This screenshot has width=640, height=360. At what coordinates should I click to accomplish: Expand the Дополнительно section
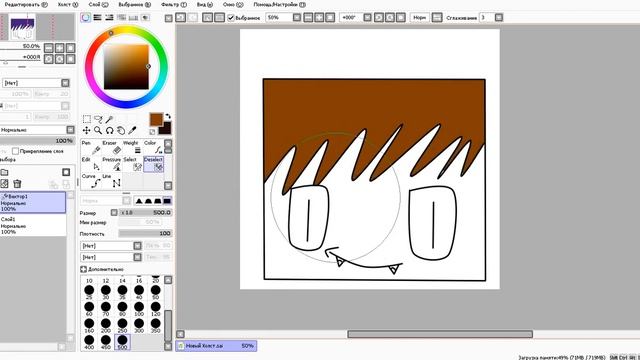83,269
